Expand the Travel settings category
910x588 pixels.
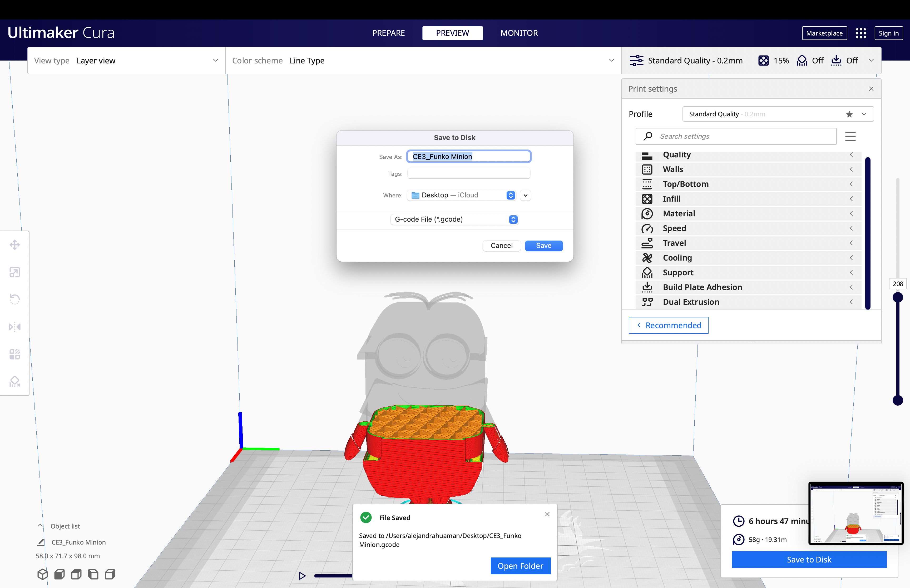[748, 243]
